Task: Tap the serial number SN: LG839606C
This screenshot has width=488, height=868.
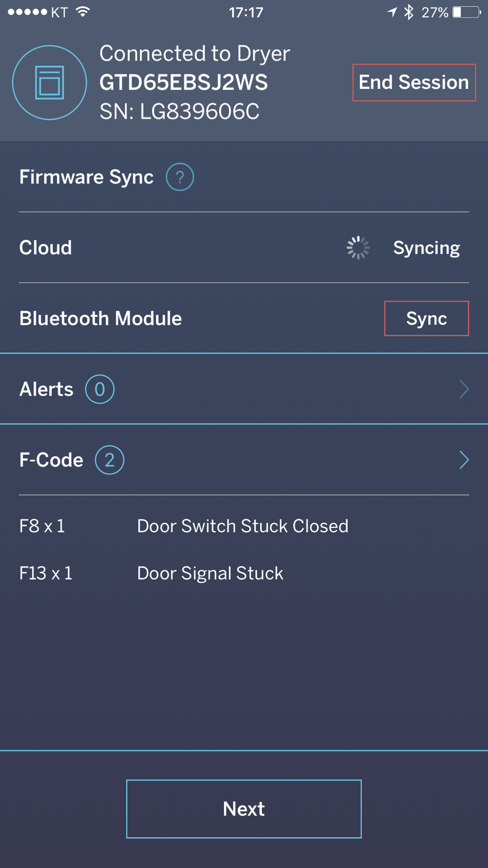Action: pos(180,112)
